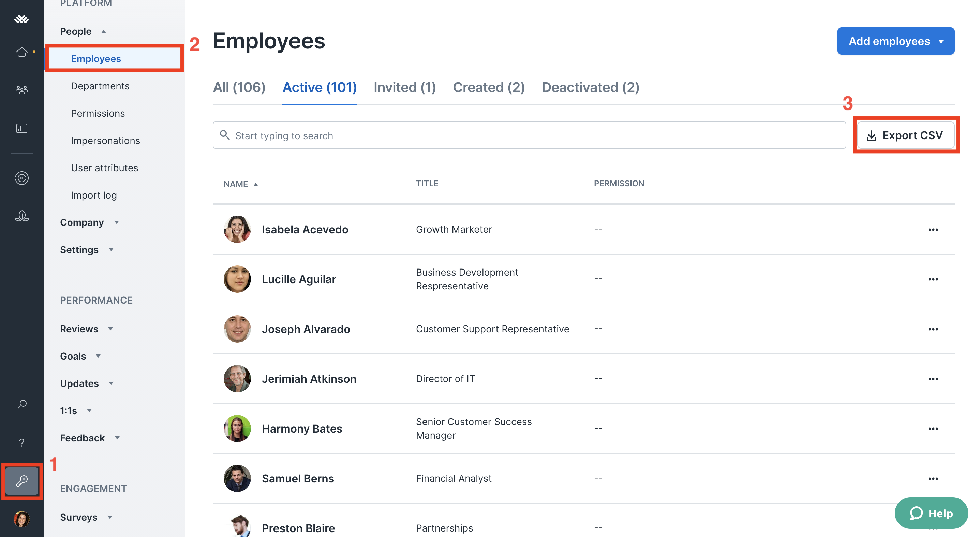
Task: Open the Home icon in sidebar
Action: coord(22,52)
